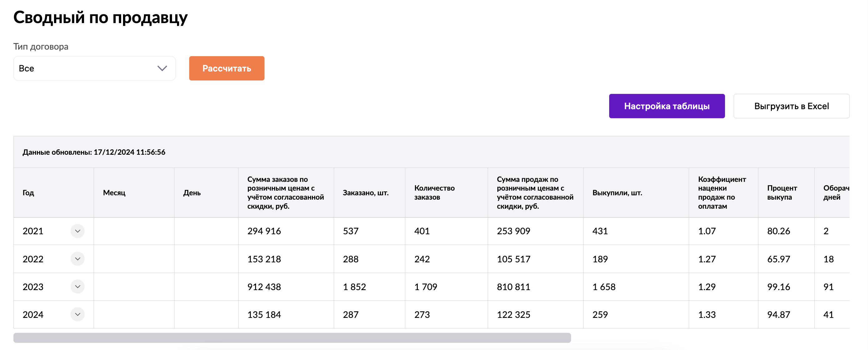Expand the 2024 year row
Screen dimensions: 868x350
click(x=77, y=314)
